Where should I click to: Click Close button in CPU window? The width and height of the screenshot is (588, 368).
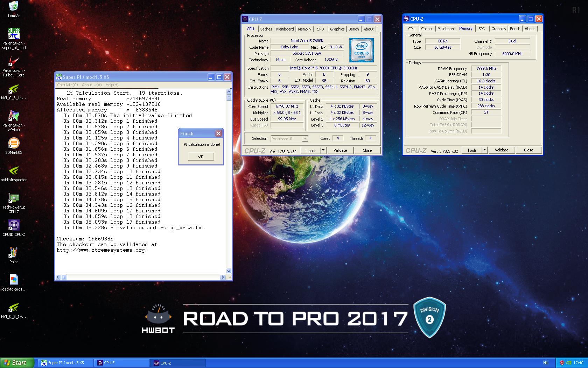click(367, 150)
